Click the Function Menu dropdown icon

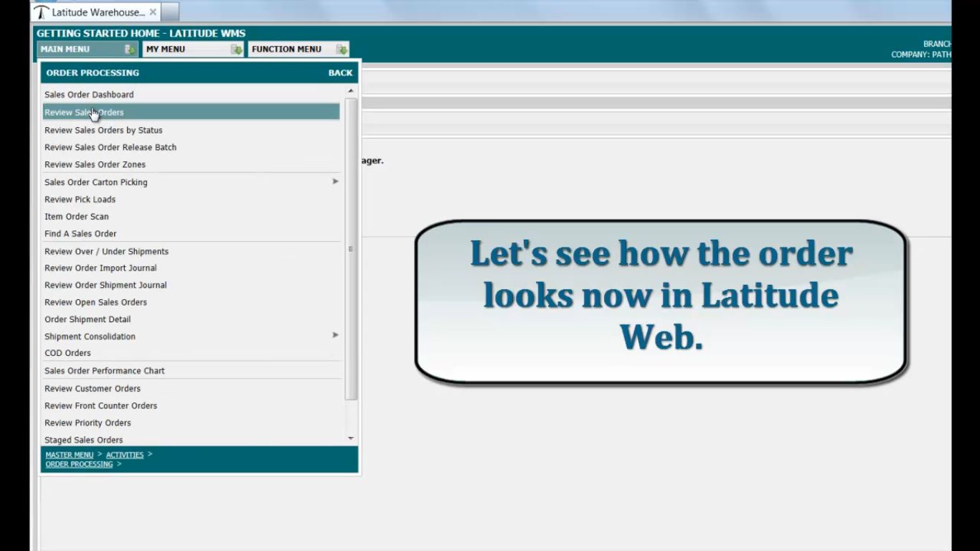[341, 50]
